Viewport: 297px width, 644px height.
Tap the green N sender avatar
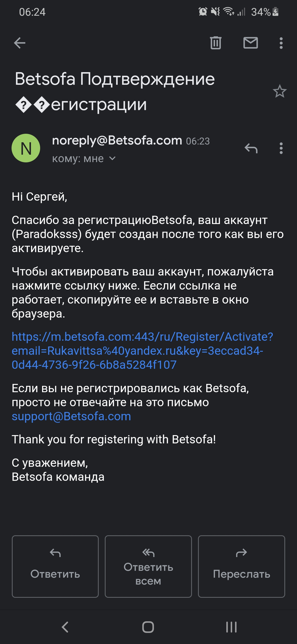(x=26, y=148)
